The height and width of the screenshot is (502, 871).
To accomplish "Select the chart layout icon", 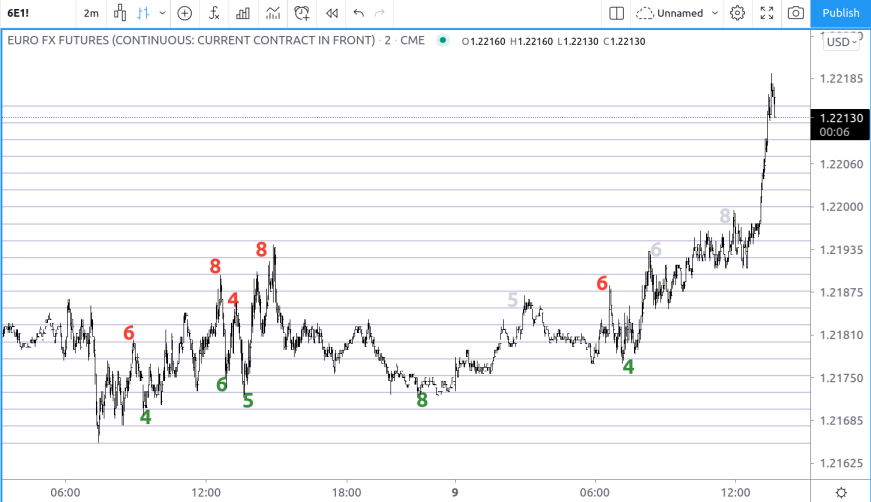I will tap(617, 13).
